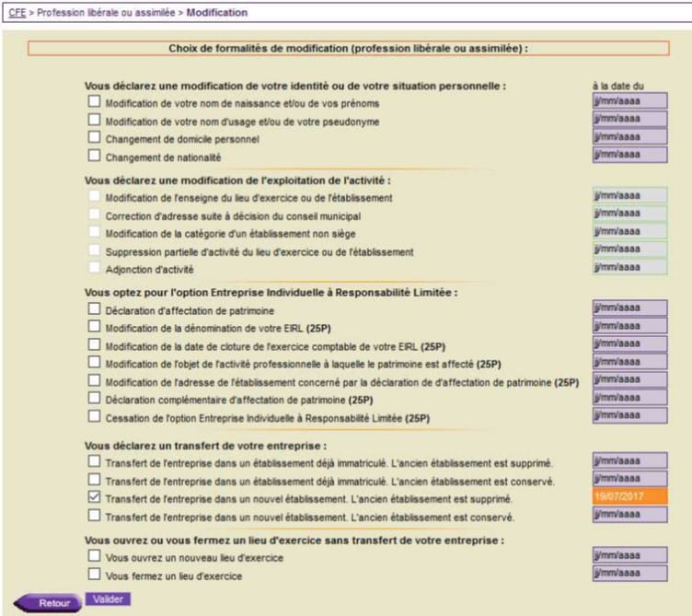Image resolution: width=692 pixels, height=616 pixels.
Task: Focus date field for fermez un lieu d'exercice row
Action: pyautogui.click(x=629, y=573)
